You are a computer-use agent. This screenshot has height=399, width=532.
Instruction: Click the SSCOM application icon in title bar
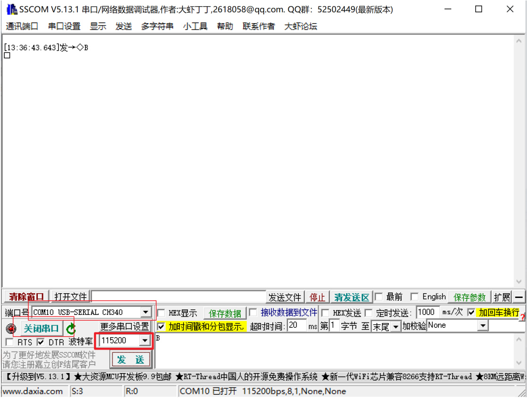point(9,9)
